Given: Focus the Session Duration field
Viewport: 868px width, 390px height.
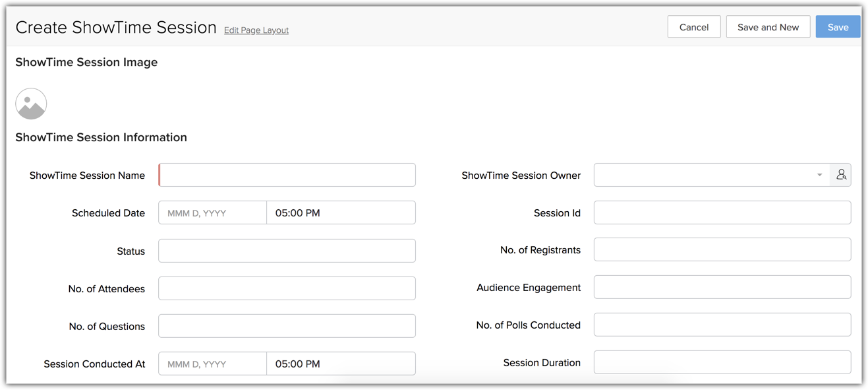Looking at the screenshot, I should (722, 362).
